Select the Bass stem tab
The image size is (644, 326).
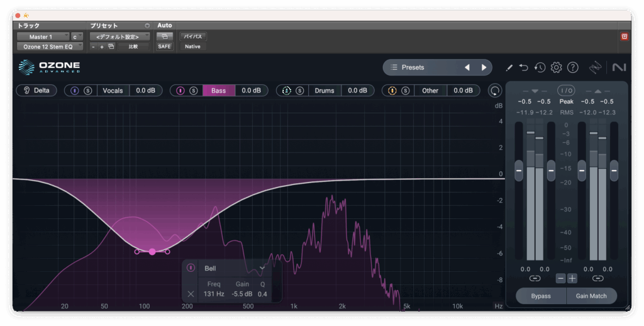click(x=218, y=91)
